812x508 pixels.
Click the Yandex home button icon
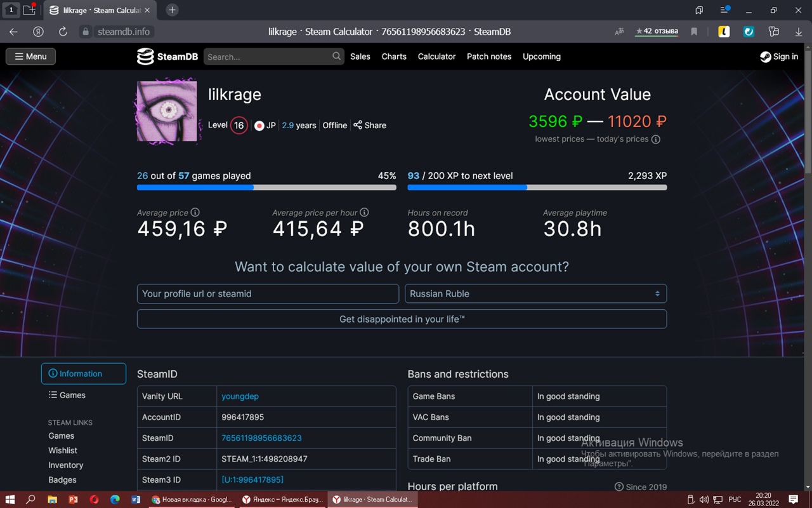pyautogui.click(x=38, y=32)
